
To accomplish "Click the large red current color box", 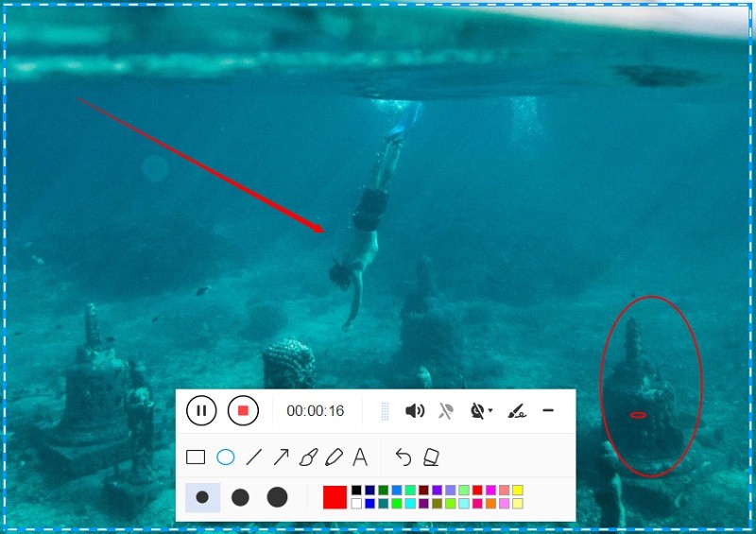I will [335, 497].
